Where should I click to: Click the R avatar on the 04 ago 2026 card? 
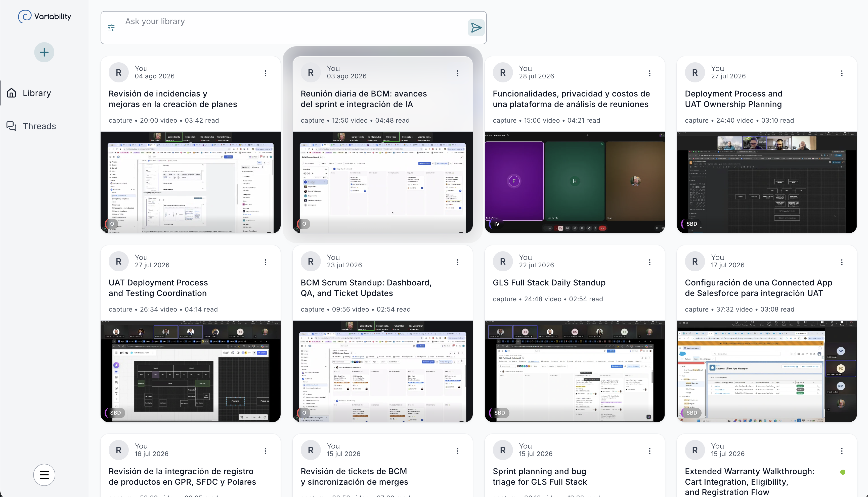(118, 72)
